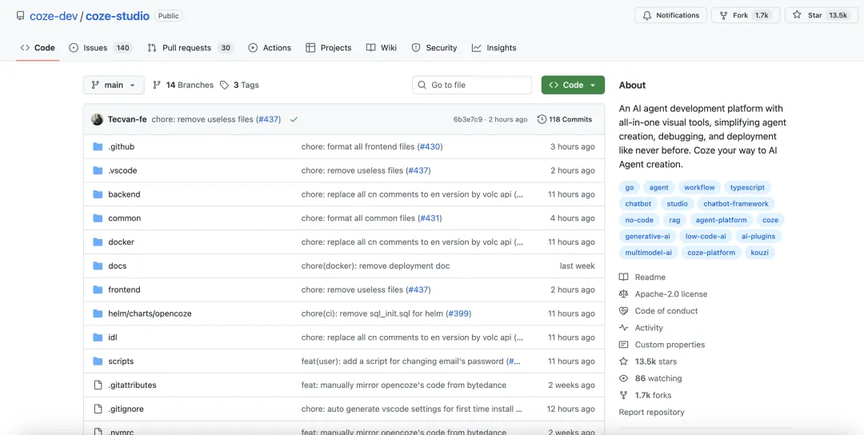Viewport: 864px width, 435px height.
Task: Open the Insights tab
Action: (494, 48)
